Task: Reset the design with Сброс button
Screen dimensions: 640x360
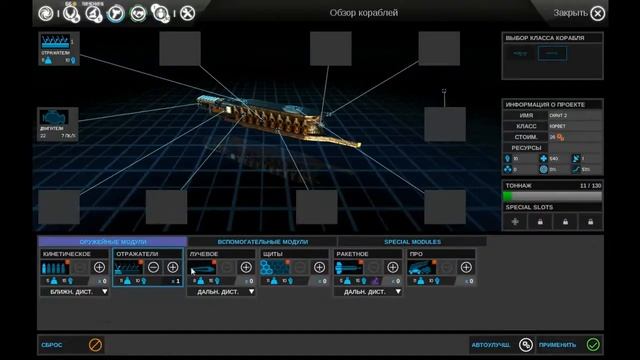Action: pos(71,345)
